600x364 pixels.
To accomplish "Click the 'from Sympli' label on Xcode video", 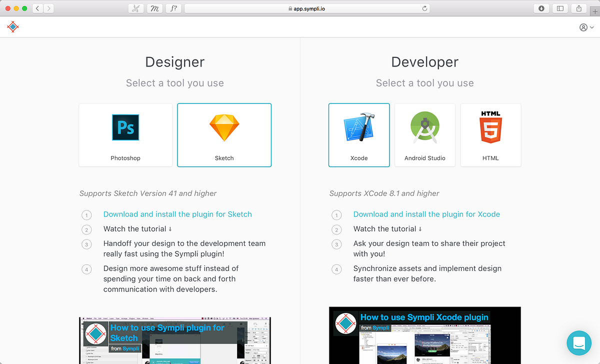I will pos(374,328).
